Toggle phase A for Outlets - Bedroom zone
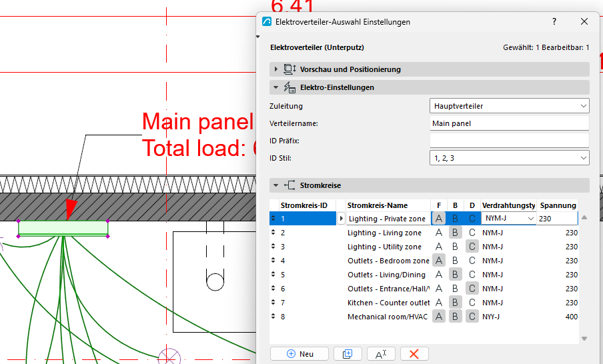The image size is (603, 364). pos(439,261)
